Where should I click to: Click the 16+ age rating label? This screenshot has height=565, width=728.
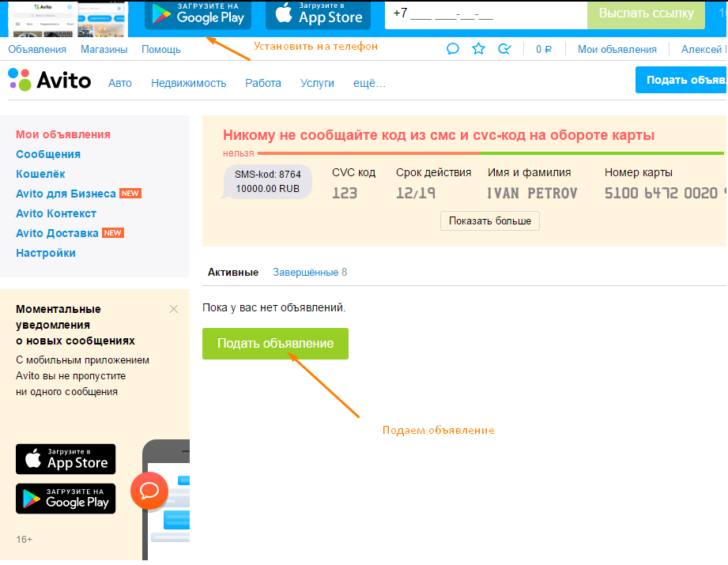25,540
